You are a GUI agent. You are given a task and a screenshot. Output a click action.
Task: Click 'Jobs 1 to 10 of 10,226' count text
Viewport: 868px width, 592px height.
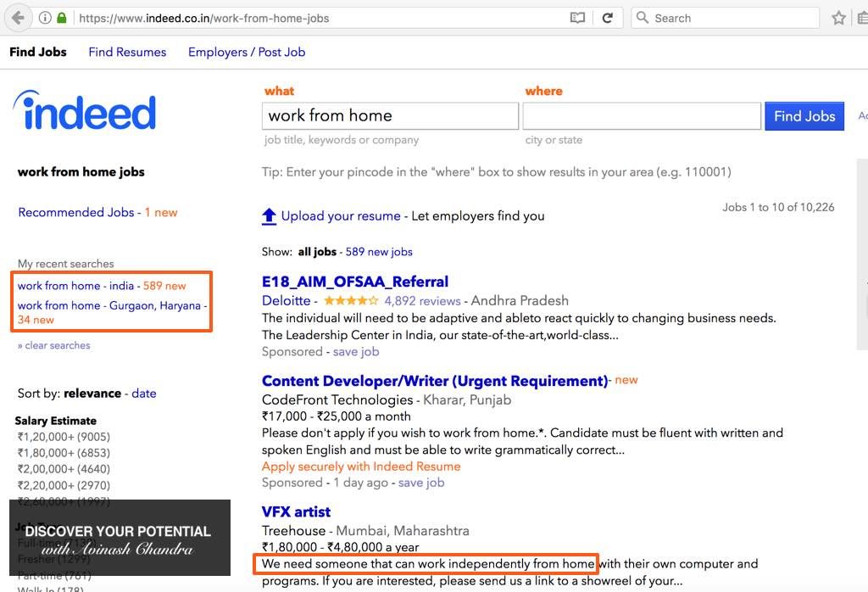pos(778,207)
